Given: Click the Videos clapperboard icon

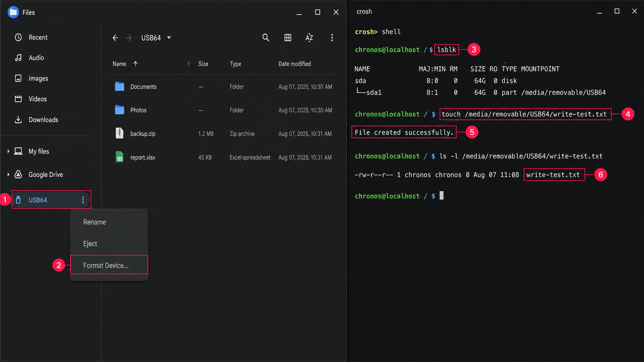Looking at the screenshot, I should click(x=18, y=99).
